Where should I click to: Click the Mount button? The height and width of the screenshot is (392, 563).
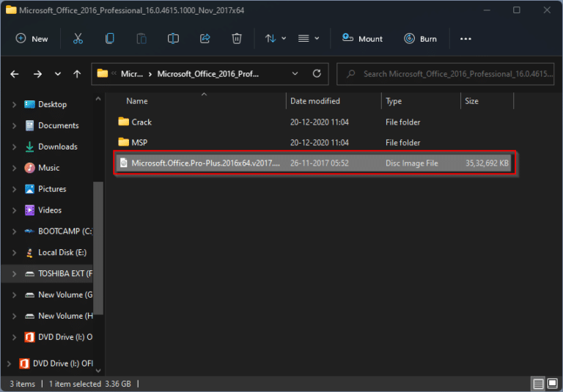[362, 38]
